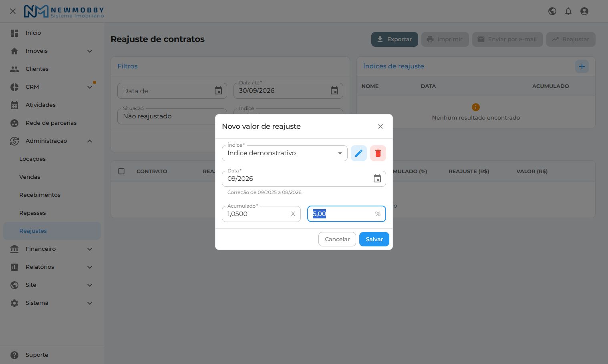
Task: Go to Recebimentos submenu item
Action: 52,195
